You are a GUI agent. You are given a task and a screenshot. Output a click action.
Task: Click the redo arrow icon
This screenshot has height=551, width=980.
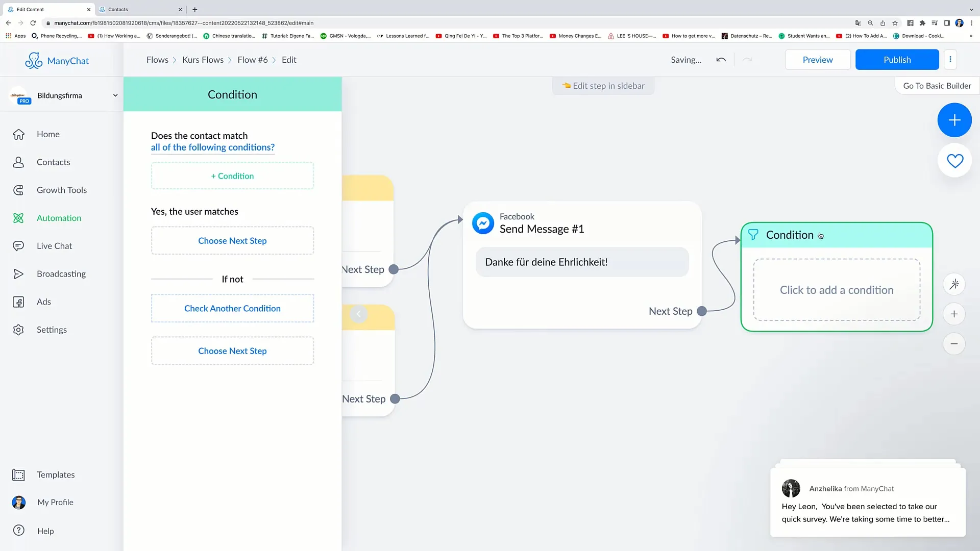coord(747,60)
